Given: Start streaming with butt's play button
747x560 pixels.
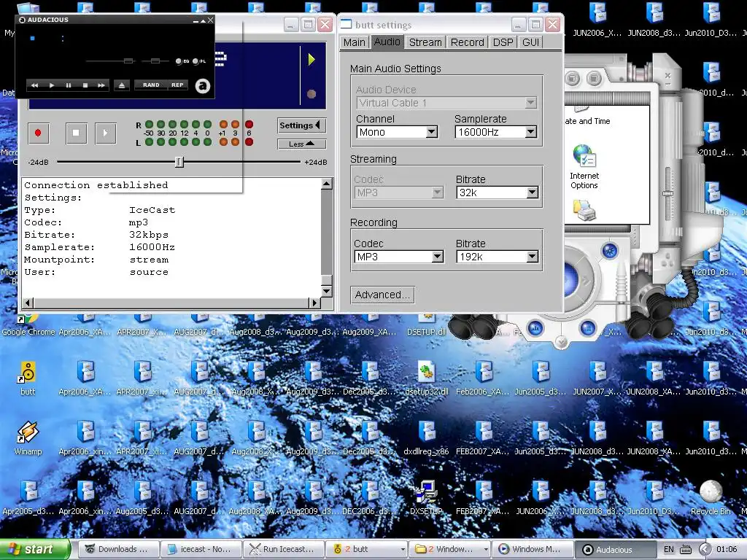Looking at the screenshot, I should 106,133.
